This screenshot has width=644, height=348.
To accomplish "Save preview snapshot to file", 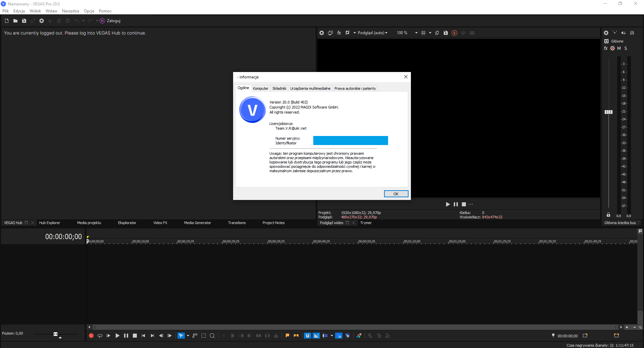I will pos(446,33).
